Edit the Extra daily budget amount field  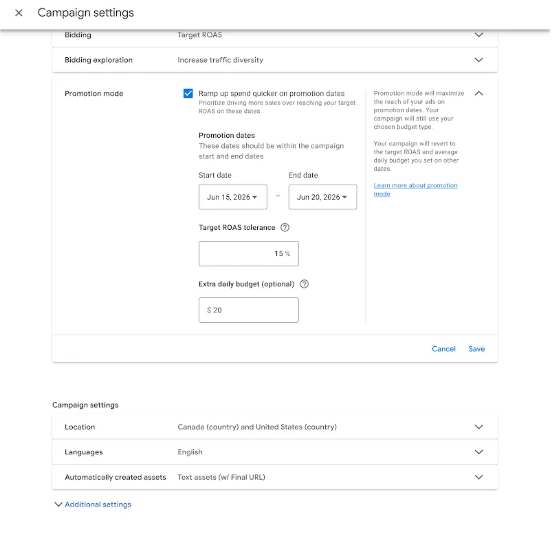249,310
